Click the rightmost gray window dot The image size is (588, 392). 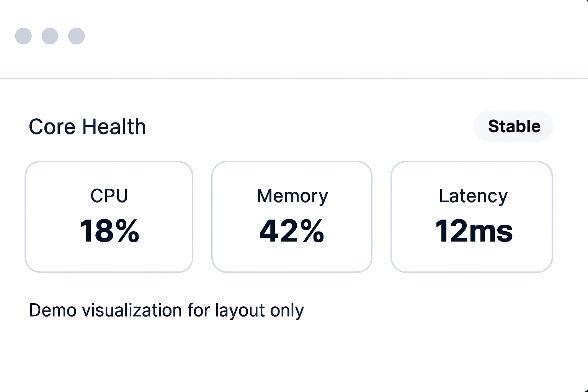[76, 36]
